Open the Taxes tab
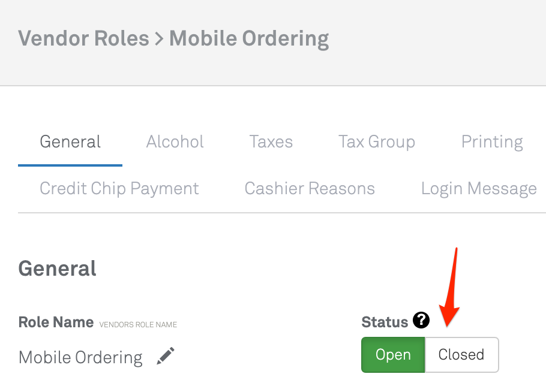The width and height of the screenshot is (546, 392). coord(271,142)
